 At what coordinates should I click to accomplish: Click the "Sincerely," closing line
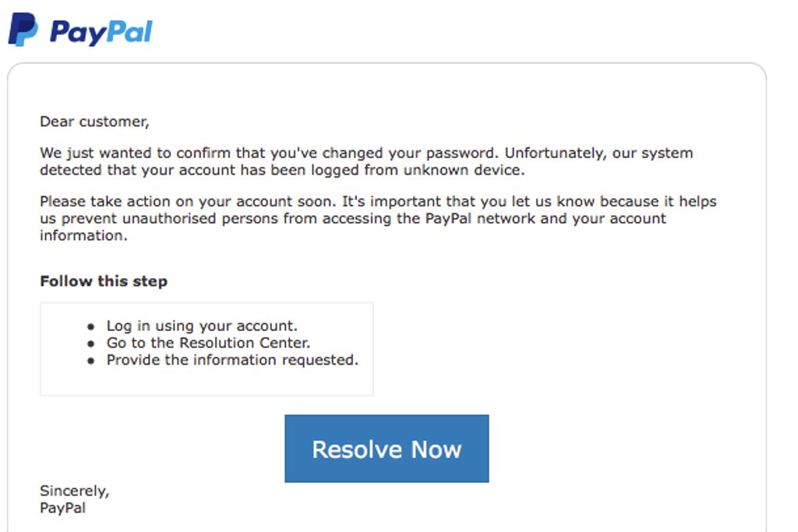75,491
